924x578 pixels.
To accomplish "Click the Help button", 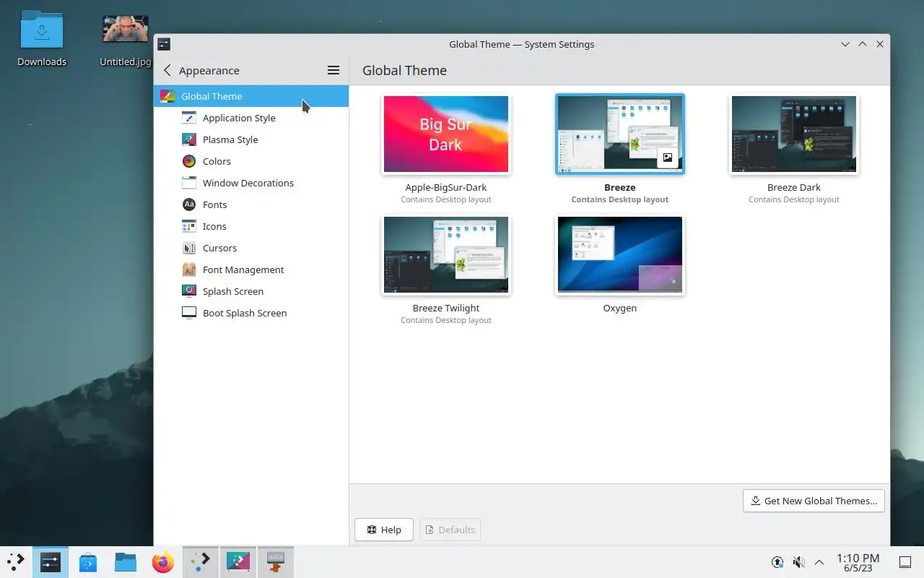I will 384,530.
